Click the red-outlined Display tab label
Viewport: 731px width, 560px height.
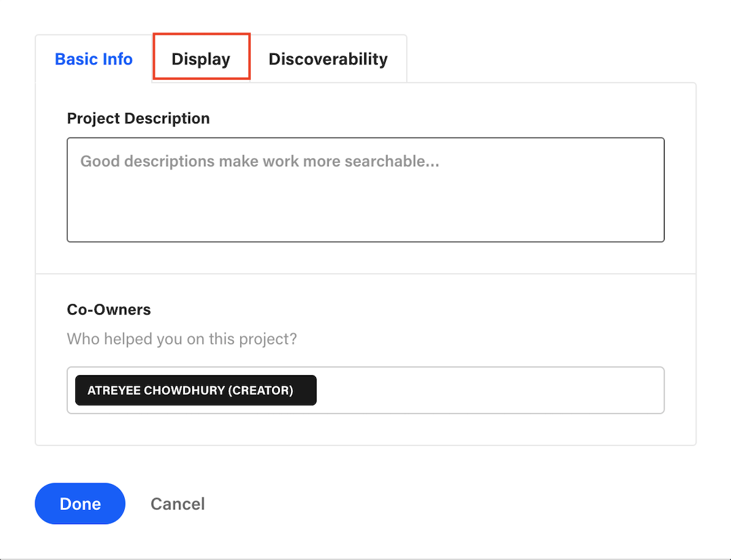(x=201, y=59)
